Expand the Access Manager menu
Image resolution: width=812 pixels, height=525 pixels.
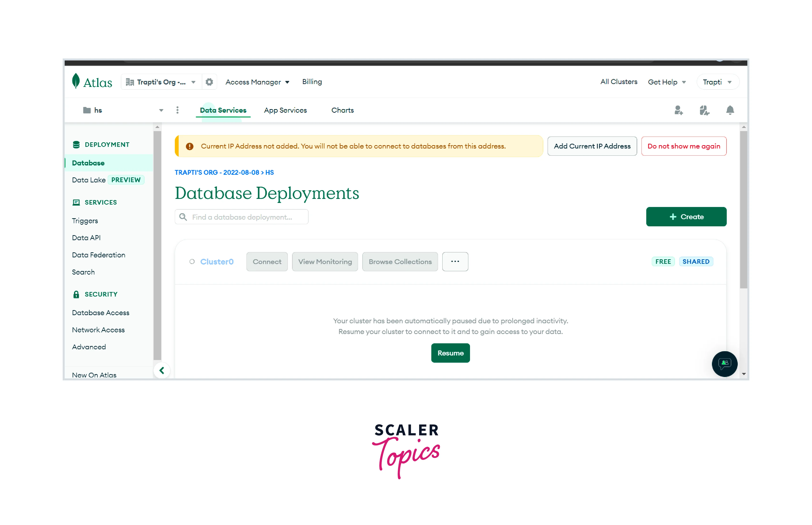click(257, 82)
